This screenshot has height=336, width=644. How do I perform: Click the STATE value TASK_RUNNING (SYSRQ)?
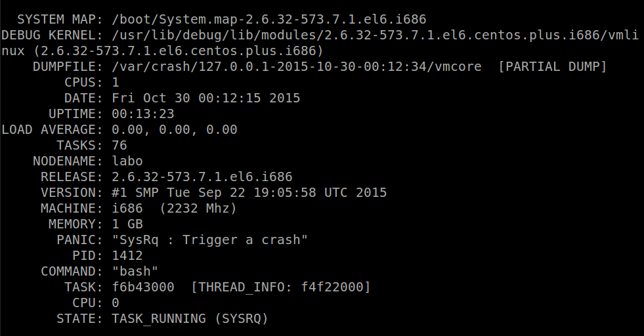point(190,318)
